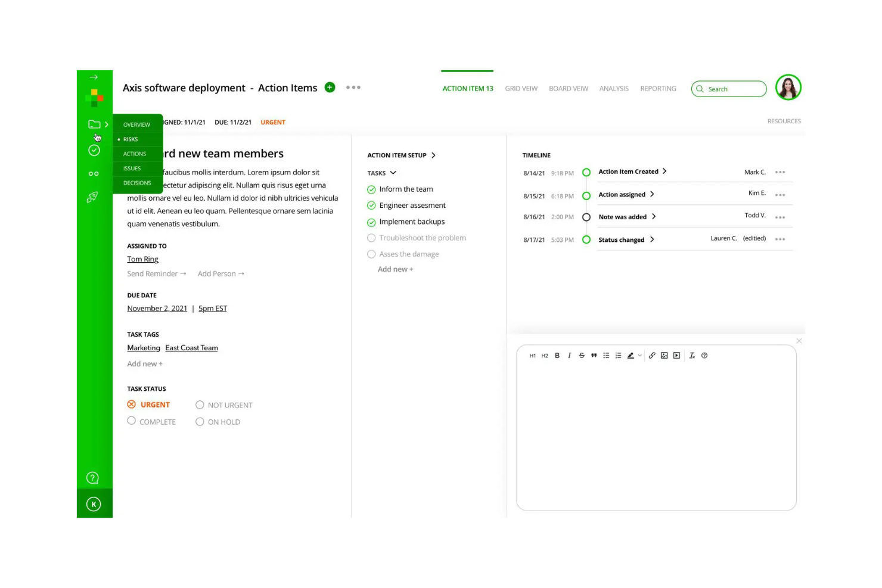Click inside the note editor text area

click(x=656, y=435)
